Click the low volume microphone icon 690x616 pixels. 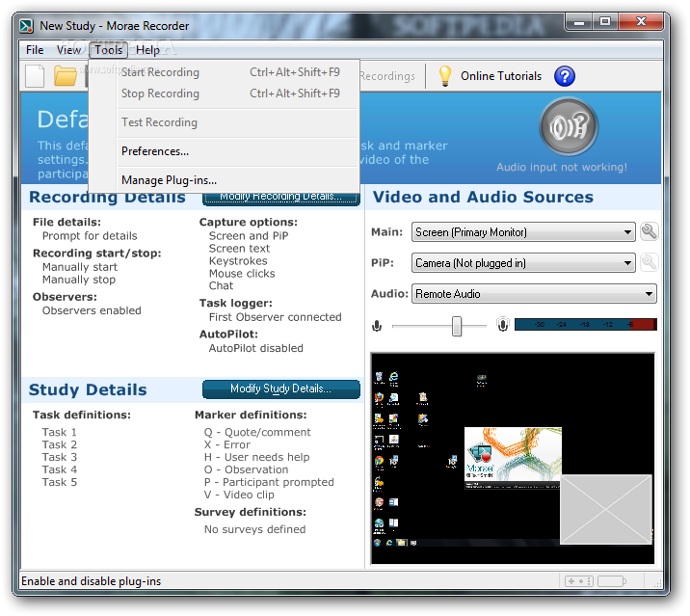(x=377, y=326)
